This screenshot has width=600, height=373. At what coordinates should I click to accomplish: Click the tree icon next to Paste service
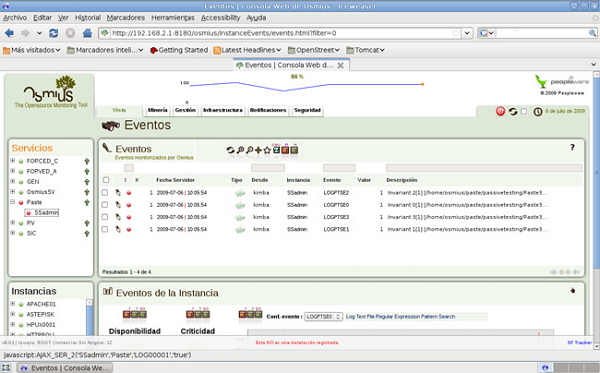87,203
